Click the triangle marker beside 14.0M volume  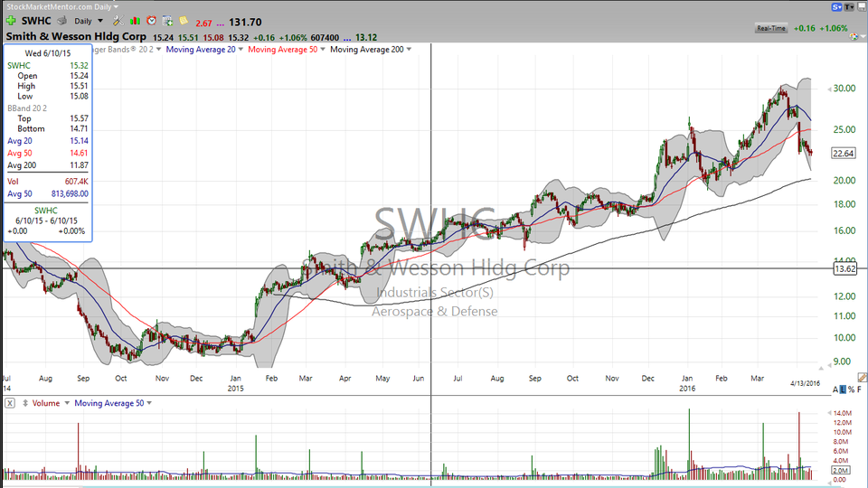pos(829,413)
